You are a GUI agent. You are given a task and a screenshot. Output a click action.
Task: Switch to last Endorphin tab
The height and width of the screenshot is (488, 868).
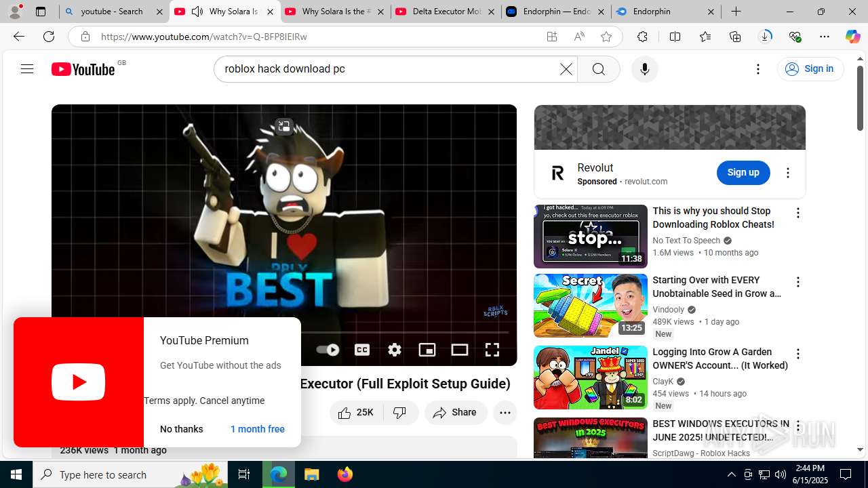[x=667, y=12]
